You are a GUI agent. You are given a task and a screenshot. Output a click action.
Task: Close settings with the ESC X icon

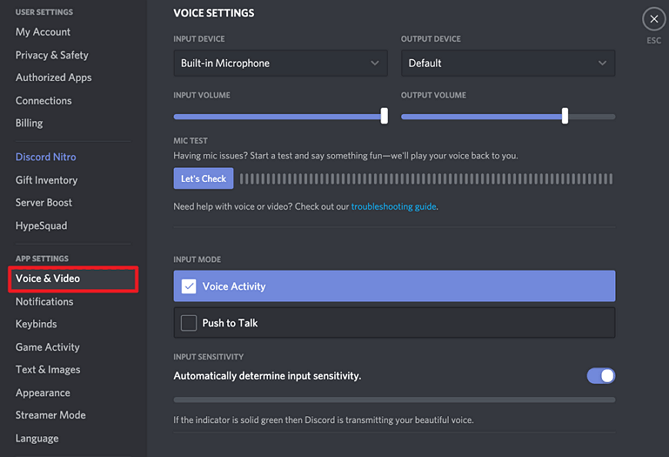653,19
